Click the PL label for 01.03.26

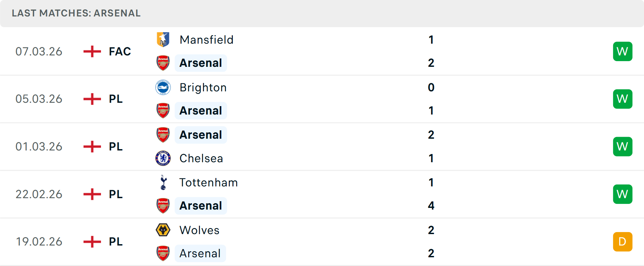[116, 146]
